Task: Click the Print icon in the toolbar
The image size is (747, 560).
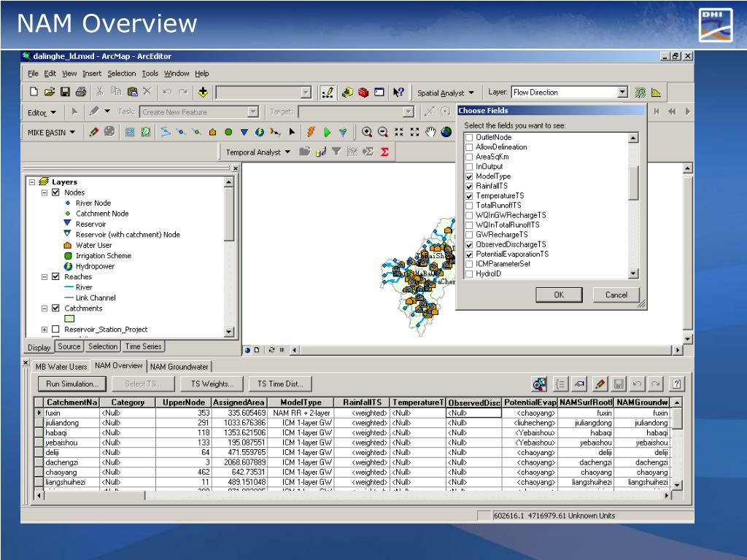Action: click(x=81, y=92)
